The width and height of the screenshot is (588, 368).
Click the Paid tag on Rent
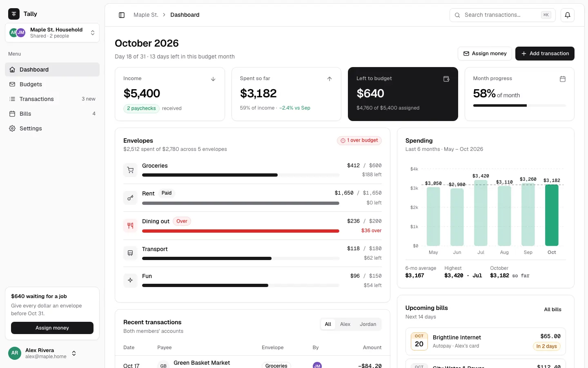click(167, 193)
